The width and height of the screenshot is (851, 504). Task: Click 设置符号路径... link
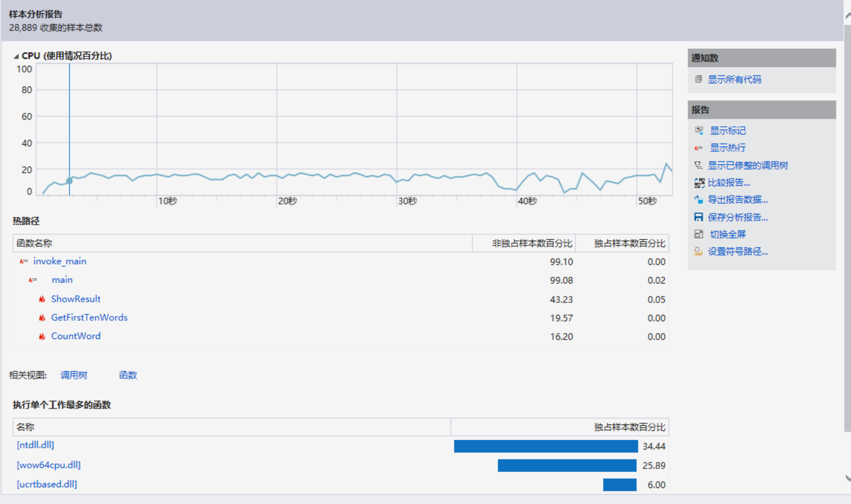click(738, 251)
